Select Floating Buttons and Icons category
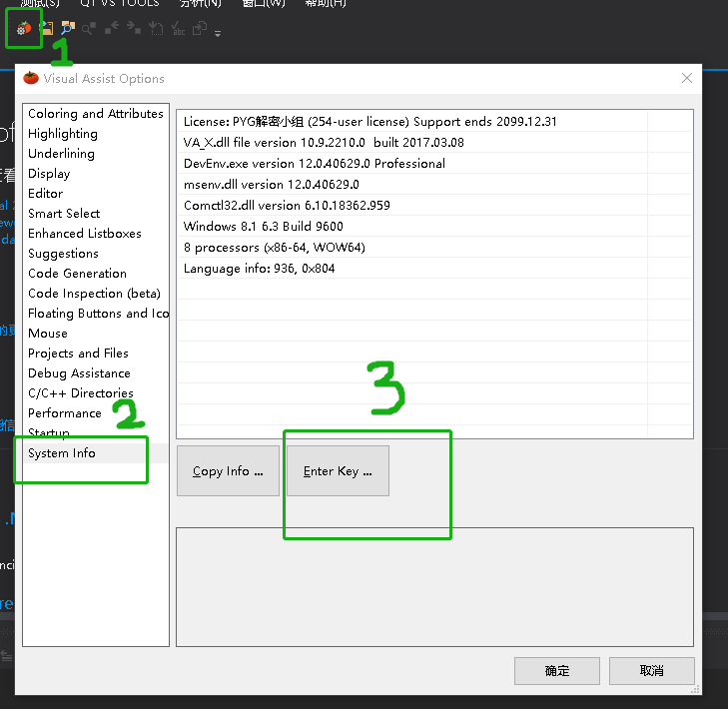Screen dimensions: 728x709 pos(96,314)
